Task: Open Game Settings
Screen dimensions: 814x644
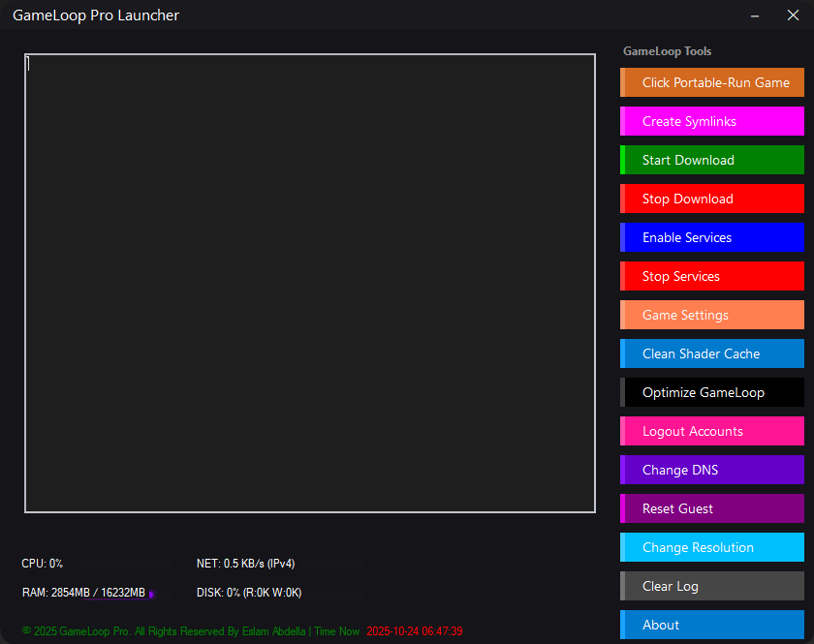Action: click(x=711, y=315)
